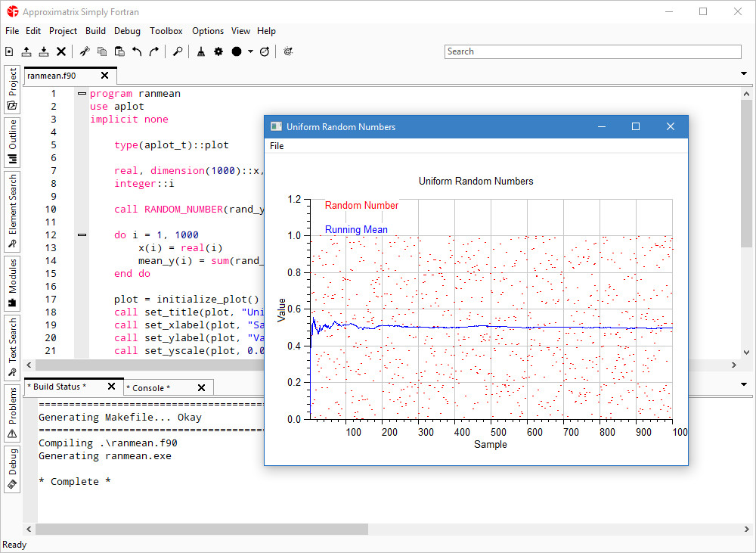Clean the project with the broom icon
The image size is (756, 553).
(201, 51)
